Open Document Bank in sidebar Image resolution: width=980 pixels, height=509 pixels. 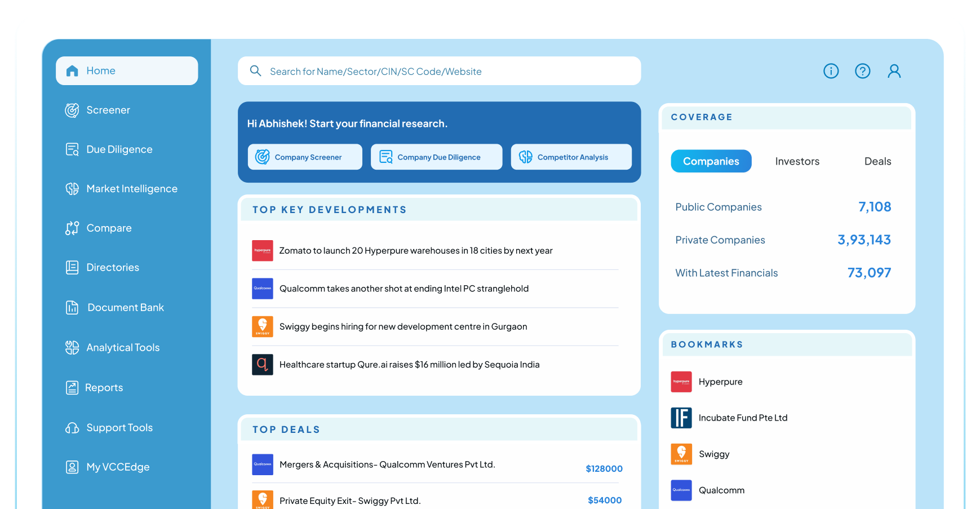click(125, 307)
